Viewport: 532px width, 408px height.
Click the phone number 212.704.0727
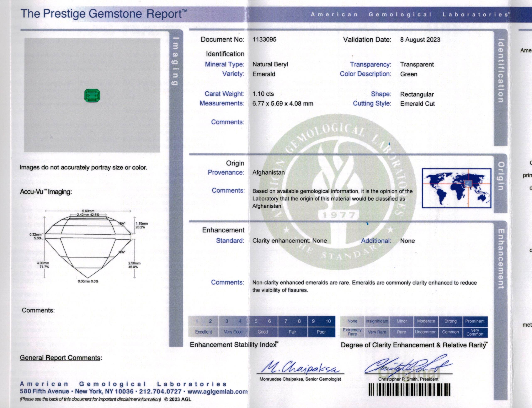pos(160,391)
